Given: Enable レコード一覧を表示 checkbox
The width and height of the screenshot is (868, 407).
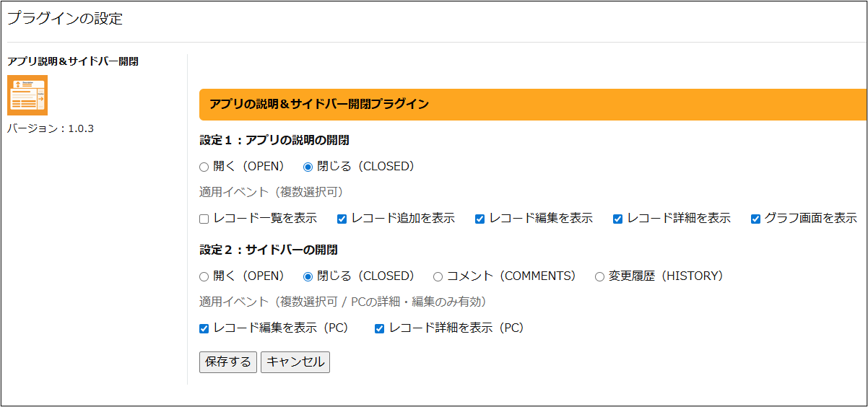Looking at the screenshot, I should coord(204,219).
